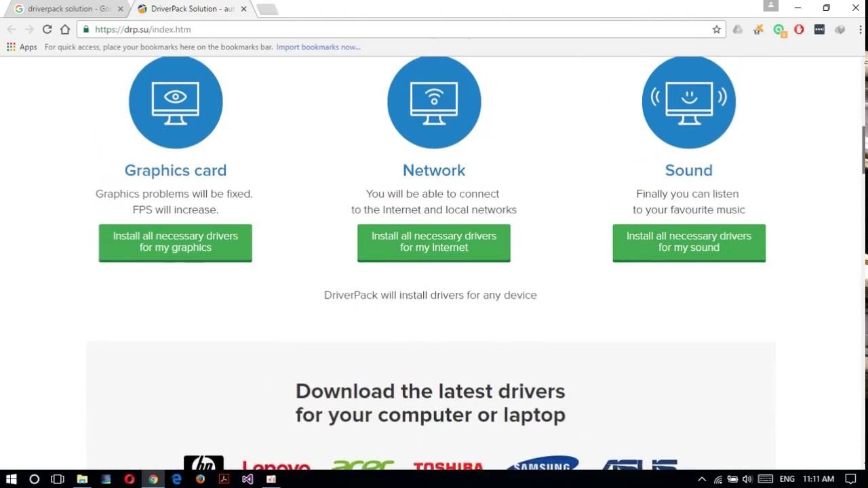Click Install all necessary drivers for my sound

689,242
